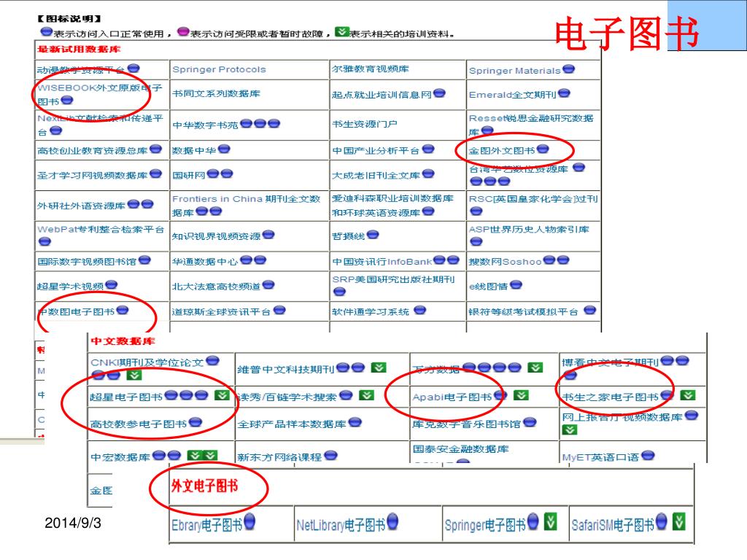Image resolution: width=747 pixels, height=560 pixels.
Task: Open the ASP世界历史人物索引库 link
Action: pos(529,230)
